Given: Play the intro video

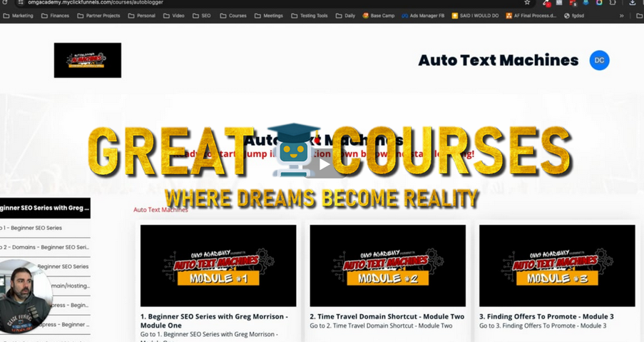Looking at the screenshot, I should [x=324, y=165].
